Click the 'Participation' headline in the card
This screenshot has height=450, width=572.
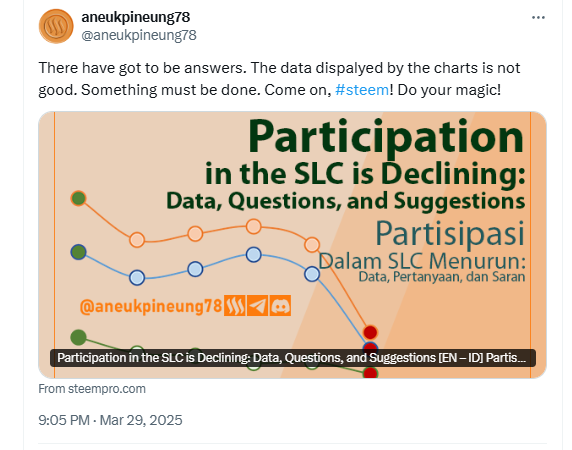pos(386,137)
